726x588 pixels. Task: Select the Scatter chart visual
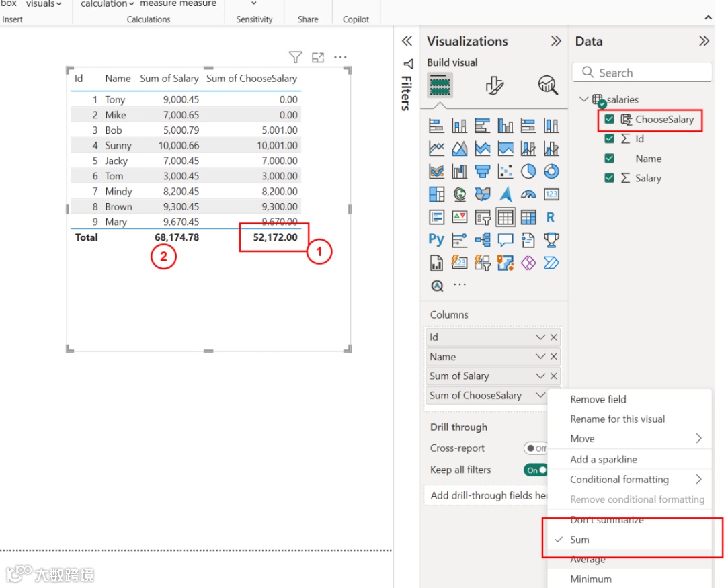coord(506,171)
